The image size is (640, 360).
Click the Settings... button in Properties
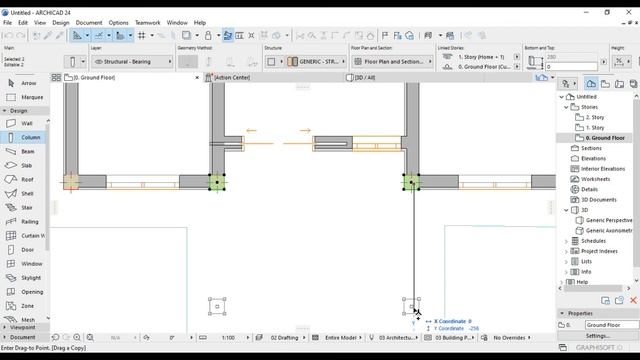point(598,336)
